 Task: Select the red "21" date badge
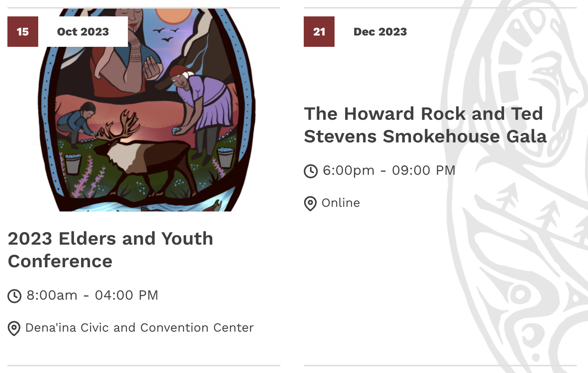pos(319,32)
